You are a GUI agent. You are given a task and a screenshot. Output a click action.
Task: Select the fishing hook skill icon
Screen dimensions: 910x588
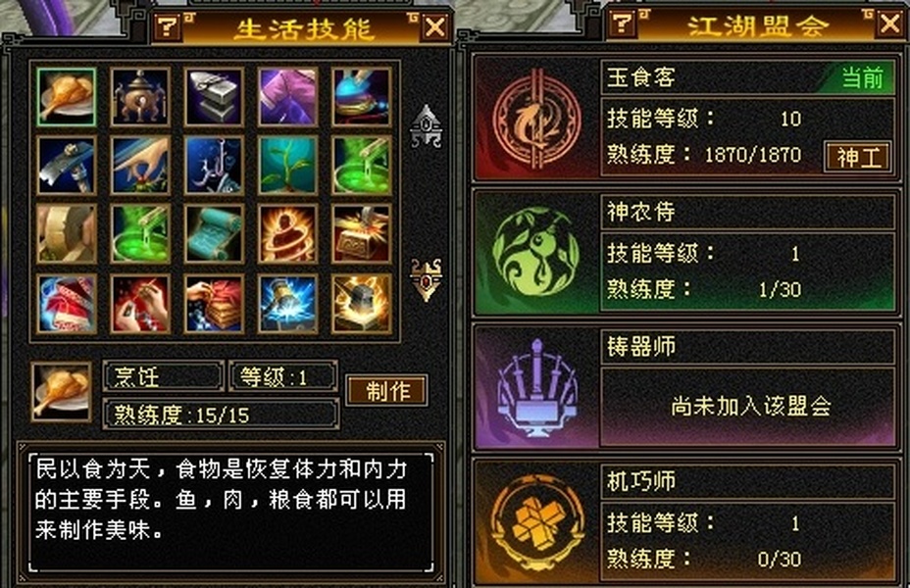(x=214, y=166)
